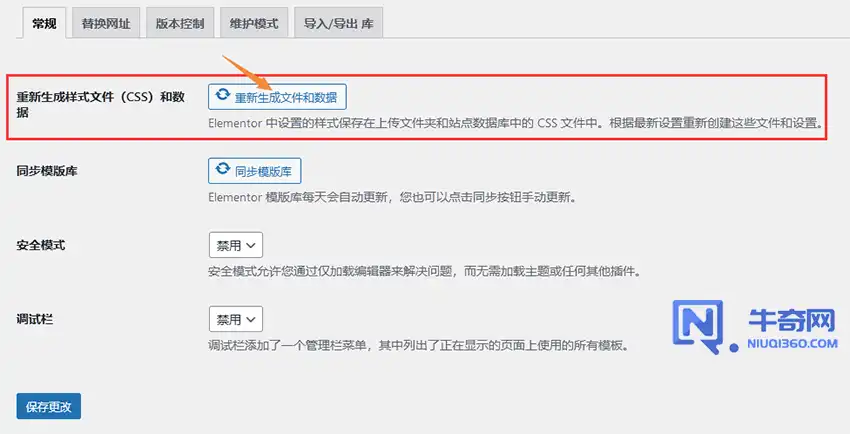Open the 维护模式 tab
The width and height of the screenshot is (850, 434).
254,23
